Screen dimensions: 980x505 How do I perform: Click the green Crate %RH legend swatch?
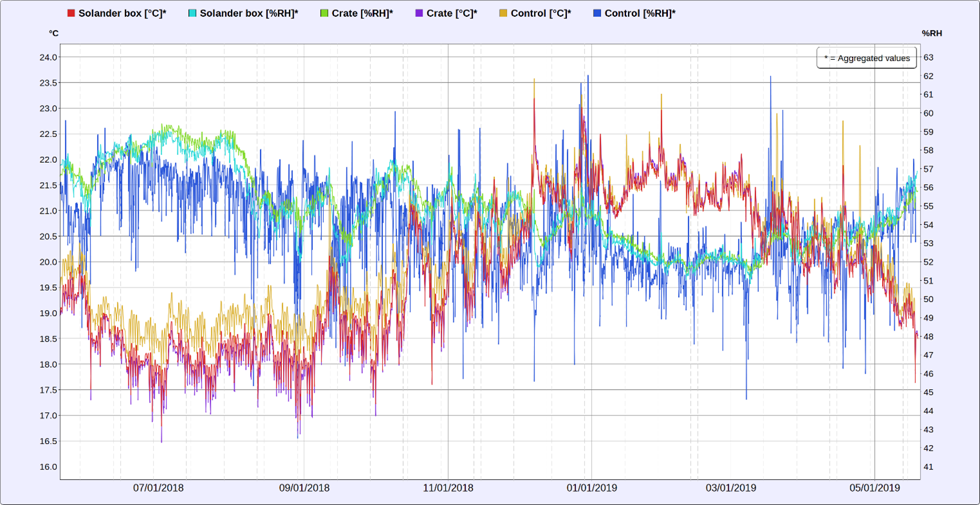point(324,14)
